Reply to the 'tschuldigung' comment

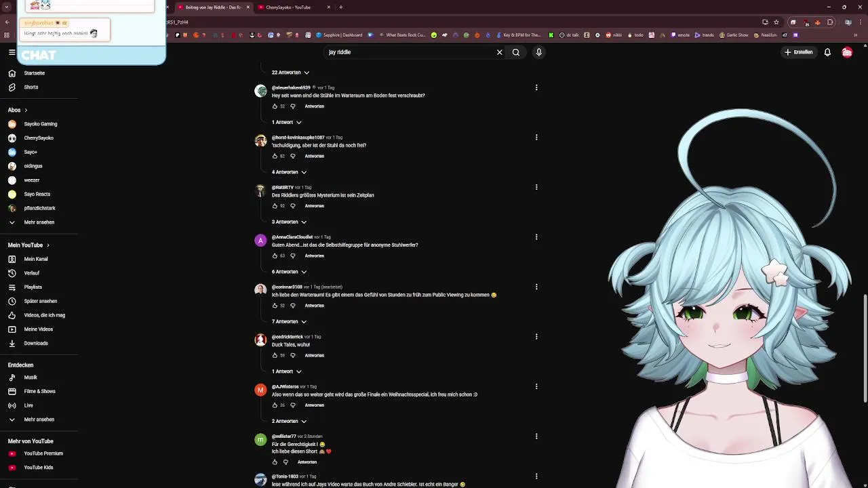[x=314, y=157]
